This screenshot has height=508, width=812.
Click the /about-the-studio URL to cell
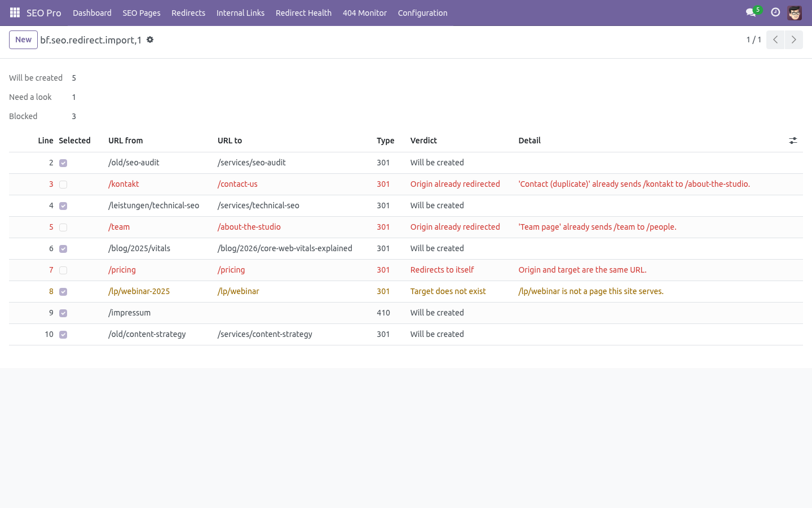point(249,227)
